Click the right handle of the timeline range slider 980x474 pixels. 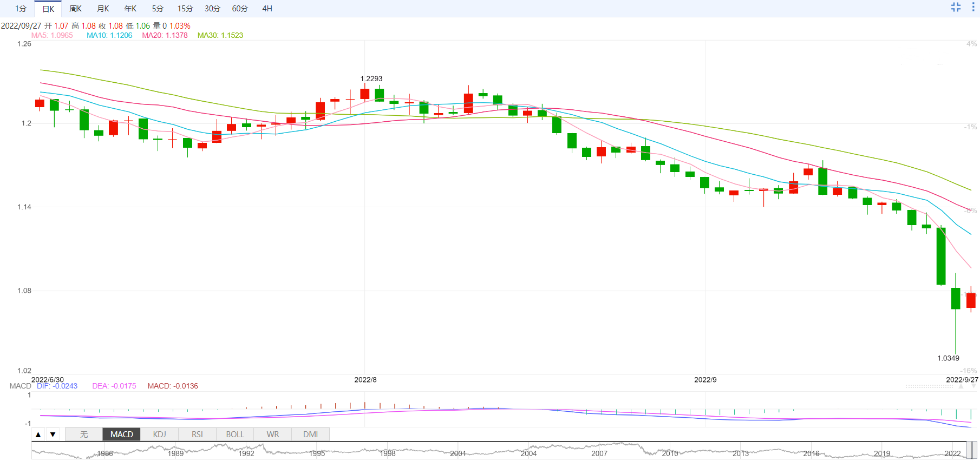point(975,450)
